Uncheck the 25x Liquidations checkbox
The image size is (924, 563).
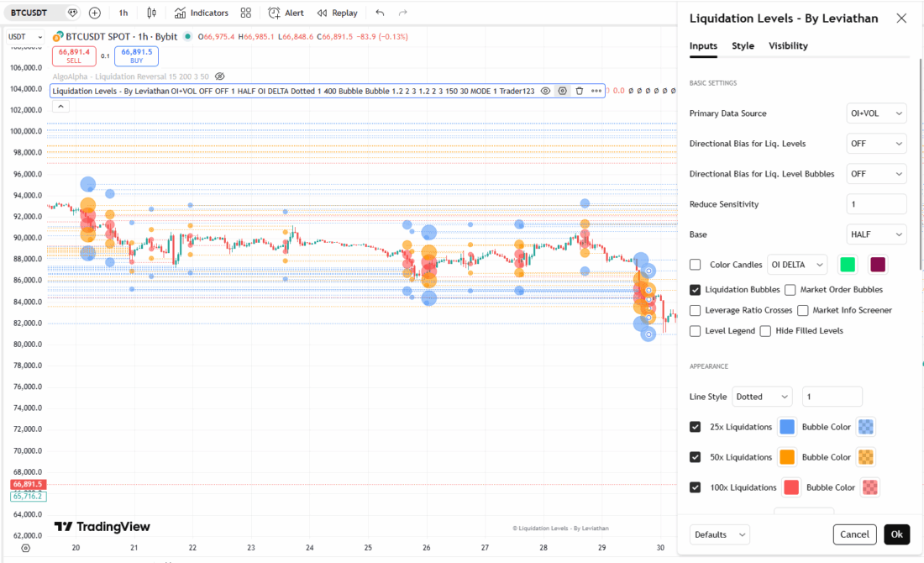coord(696,427)
